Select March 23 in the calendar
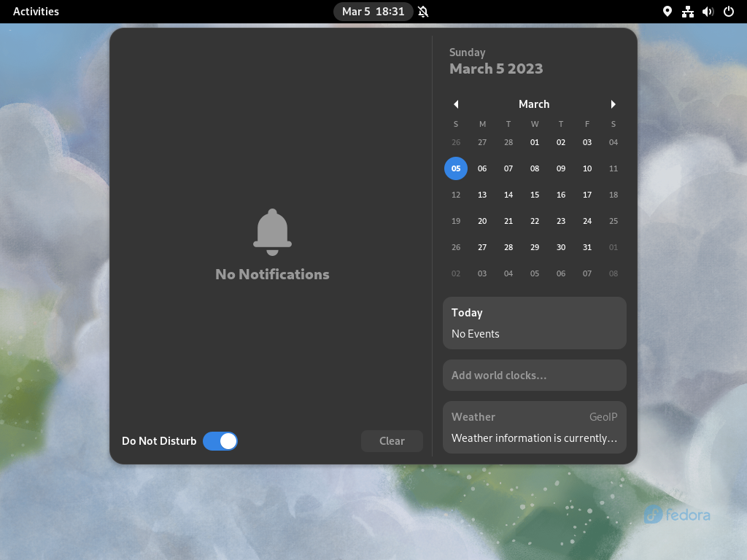This screenshot has width=747, height=560. 561,221
